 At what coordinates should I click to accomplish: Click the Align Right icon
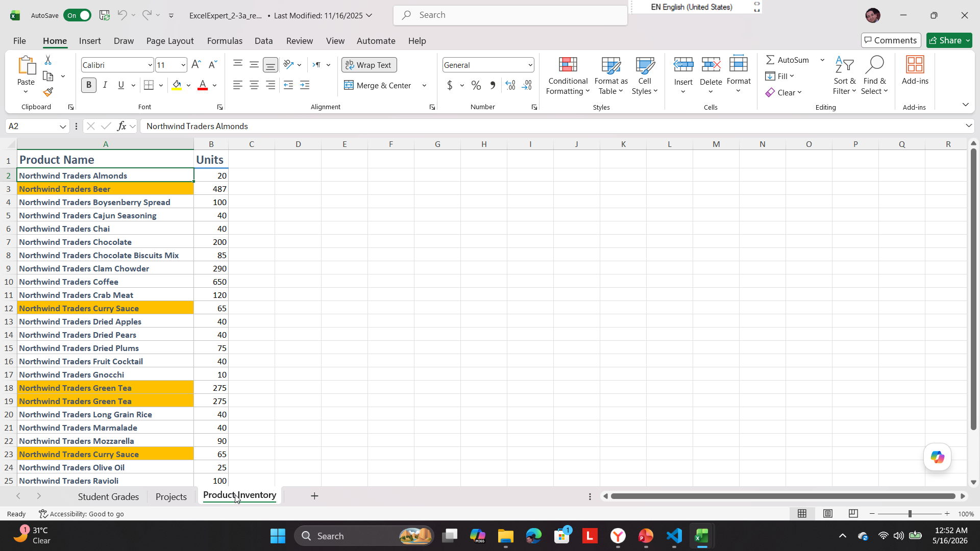(x=271, y=85)
